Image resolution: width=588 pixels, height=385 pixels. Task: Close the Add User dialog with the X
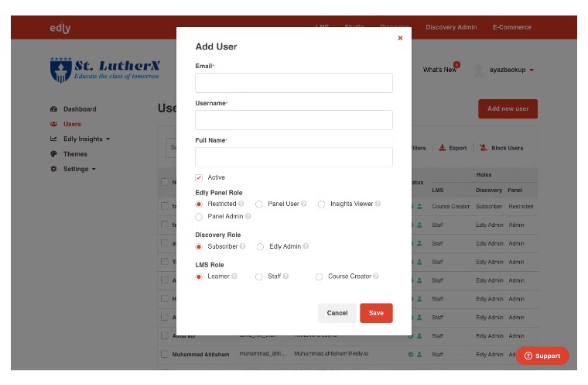click(x=400, y=38)
